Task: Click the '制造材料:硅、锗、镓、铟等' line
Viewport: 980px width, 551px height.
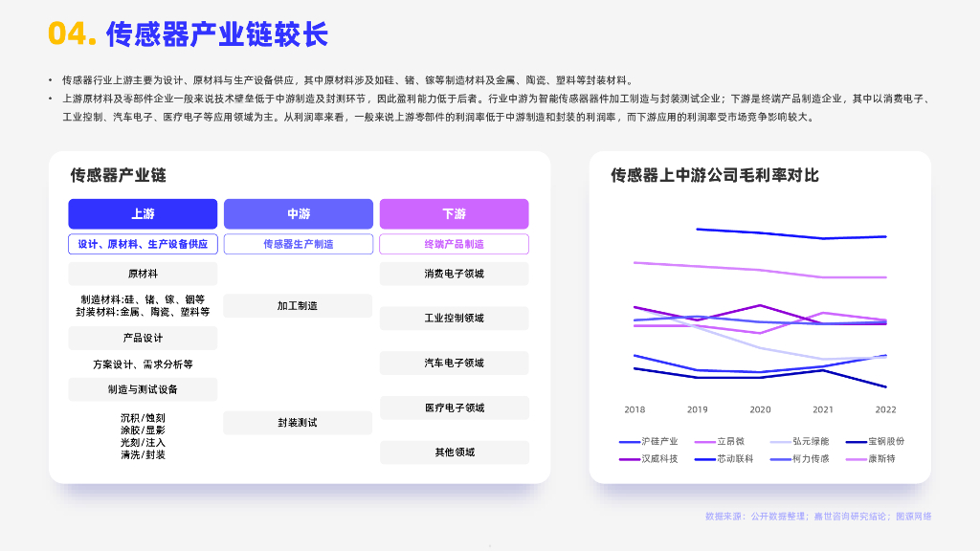Action: (x=143, y=299)
